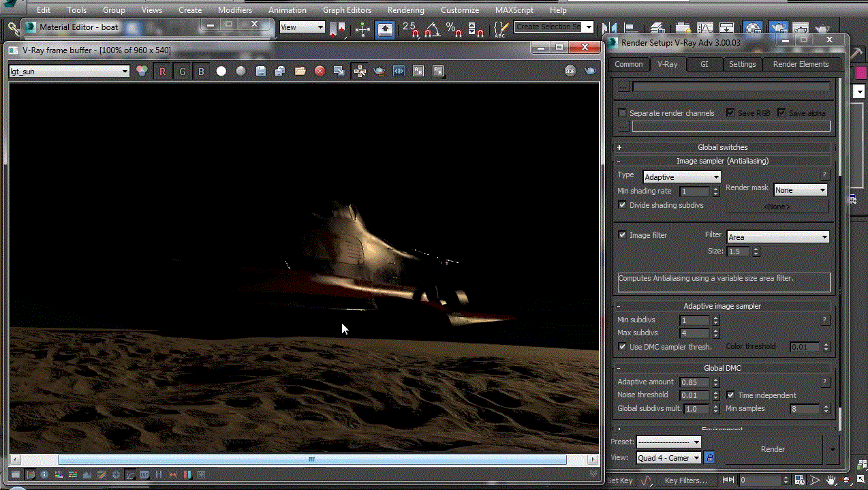Toggle Use DMC sampler thresh. checkbox
The width and height of the screenshot is (868, 490).
click(x=622, y=346)
